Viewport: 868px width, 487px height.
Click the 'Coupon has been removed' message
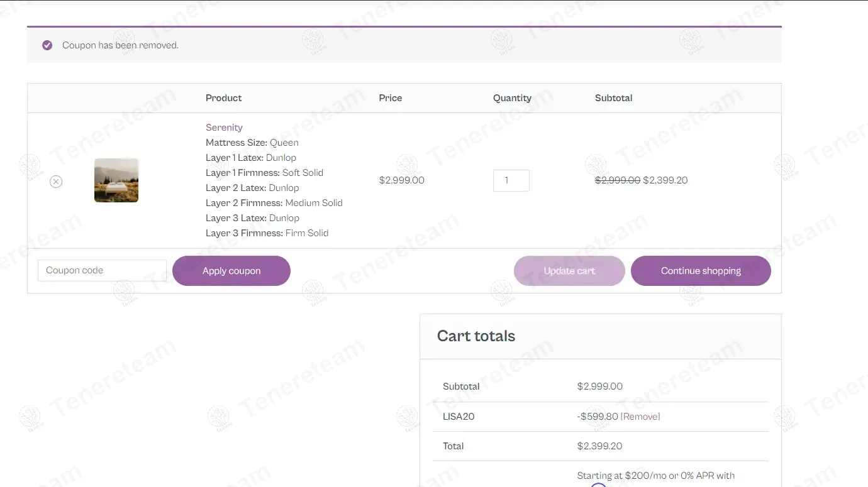[120, 45]
